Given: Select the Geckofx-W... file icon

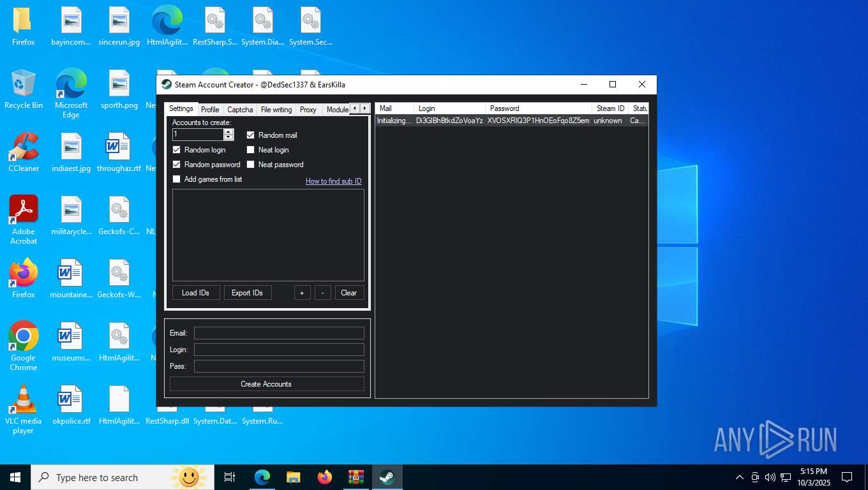Looking at the screenshot, I should tap(119, 279).
